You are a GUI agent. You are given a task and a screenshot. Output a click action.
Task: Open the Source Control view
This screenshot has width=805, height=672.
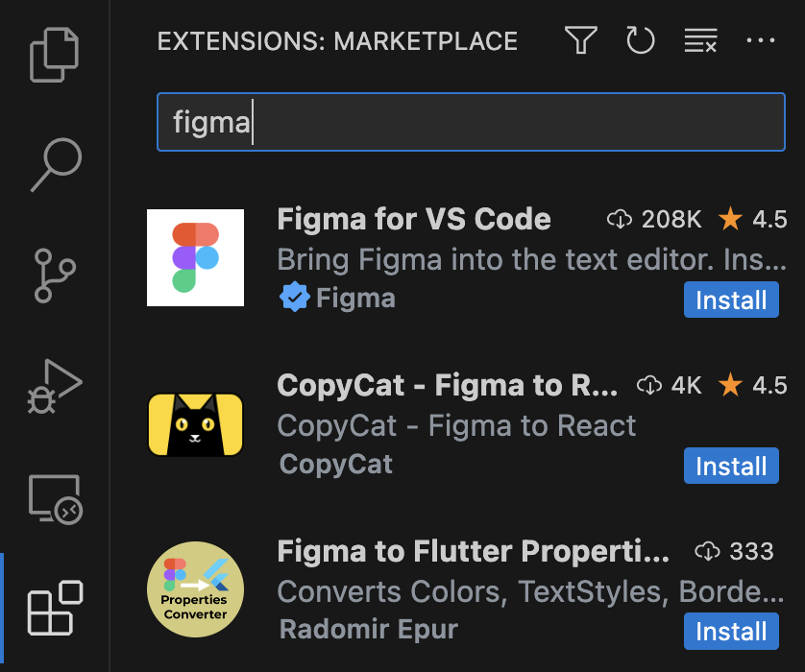tap(54, 276)
